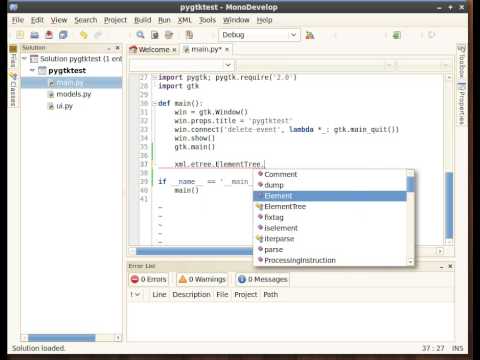
Task: Click completion list scroll down arrow
Action: tap(410, 262)
